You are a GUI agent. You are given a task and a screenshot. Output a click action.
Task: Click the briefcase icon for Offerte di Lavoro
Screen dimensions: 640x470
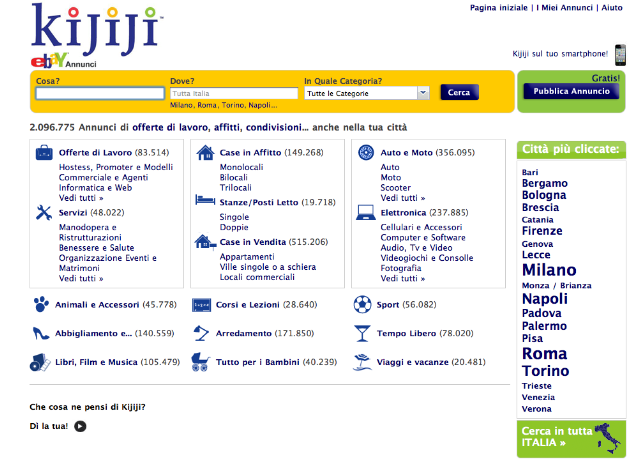(44, 153)
